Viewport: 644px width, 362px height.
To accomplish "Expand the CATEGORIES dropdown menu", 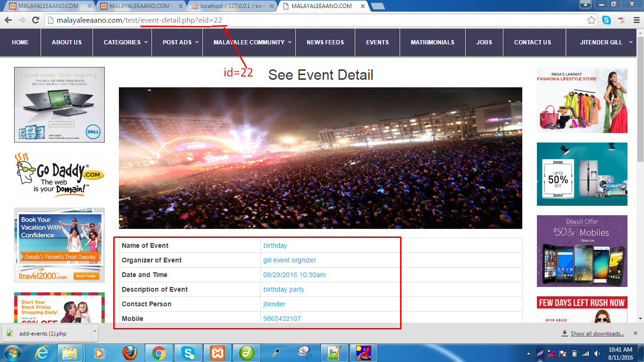I will click(125, 42).
